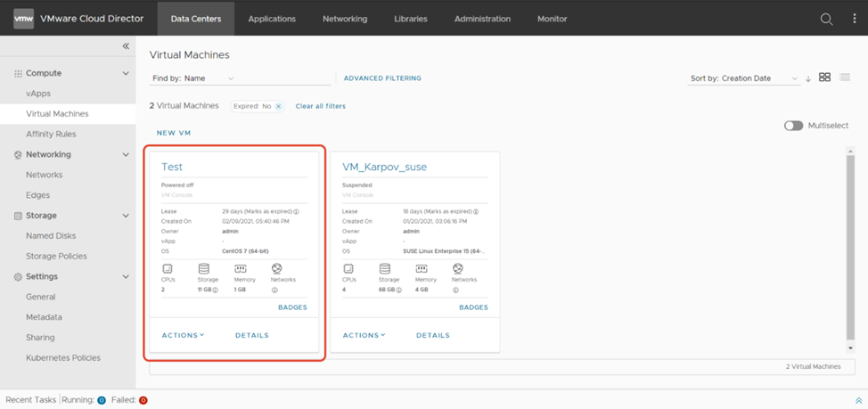Viewport: 868px width, 409px height.
Task: Collapse the left sidebar with double-arrow icon
Action: click(x=126, y=46)
